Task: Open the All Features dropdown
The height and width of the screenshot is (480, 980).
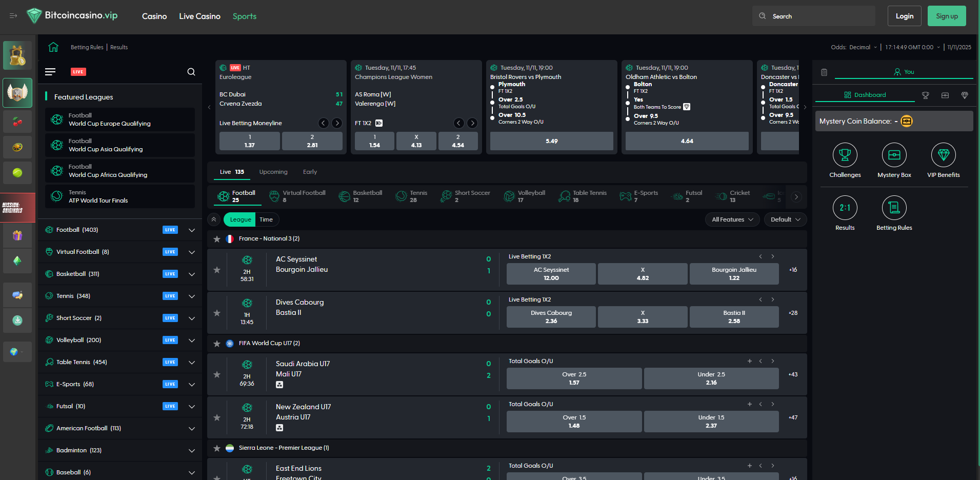Action: pos(732,219)
